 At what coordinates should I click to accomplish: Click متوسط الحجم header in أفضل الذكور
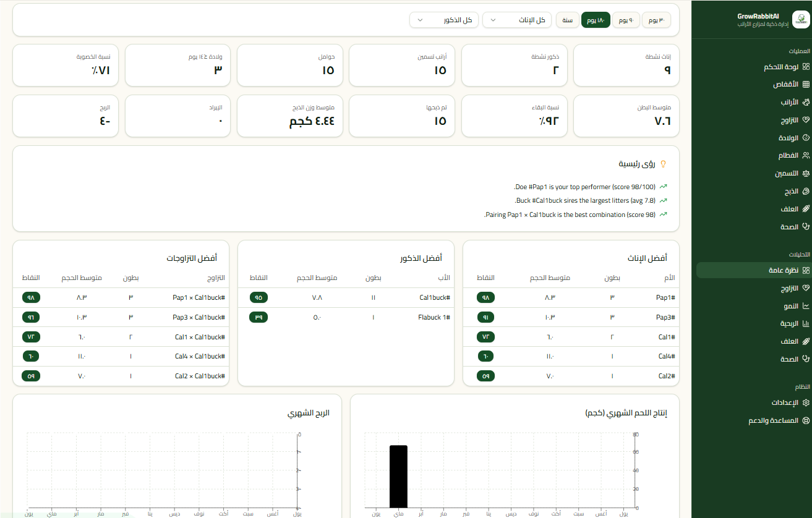pos(317,278)
